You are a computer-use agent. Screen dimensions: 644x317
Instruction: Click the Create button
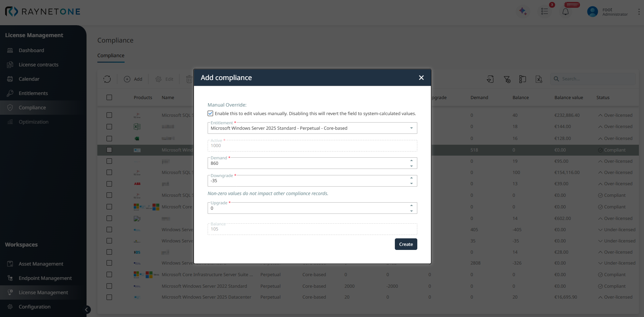coord(406,244)
